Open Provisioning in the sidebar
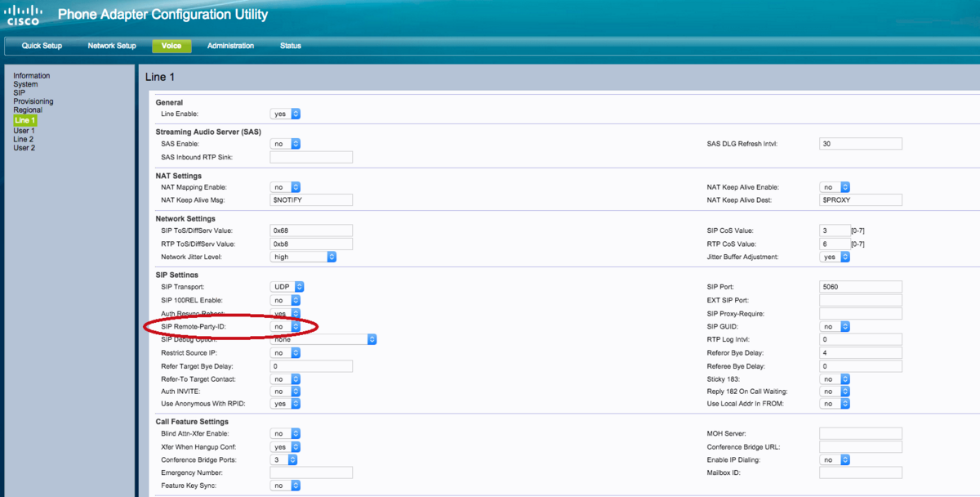980x497 pixels. coord(33,101)
